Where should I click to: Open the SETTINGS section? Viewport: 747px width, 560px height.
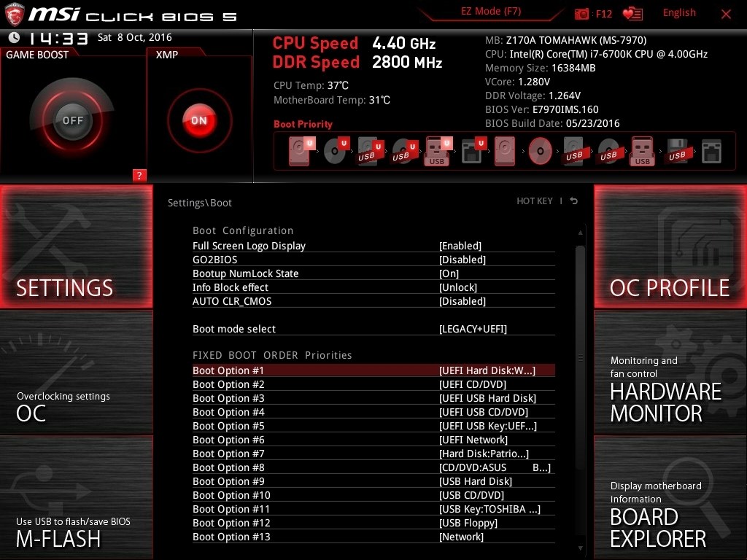tap(76, 246)
